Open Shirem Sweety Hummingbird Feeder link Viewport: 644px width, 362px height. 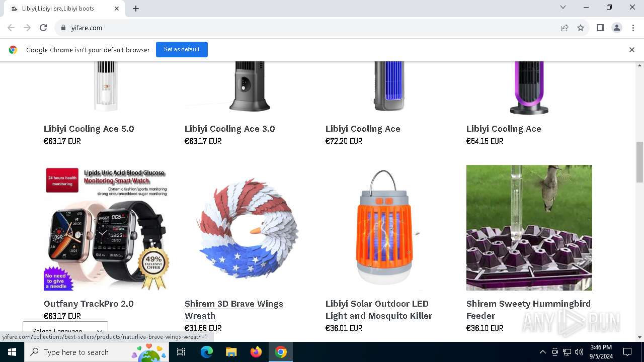pos(528,310)
